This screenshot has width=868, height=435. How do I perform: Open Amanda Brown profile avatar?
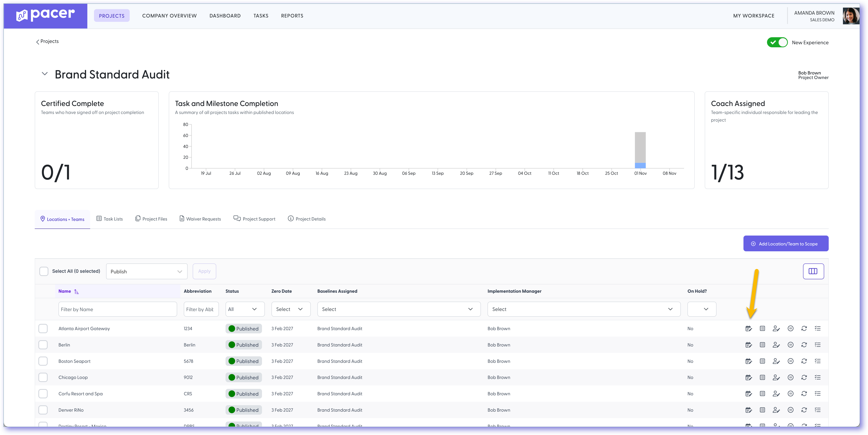tap(851, 16)
